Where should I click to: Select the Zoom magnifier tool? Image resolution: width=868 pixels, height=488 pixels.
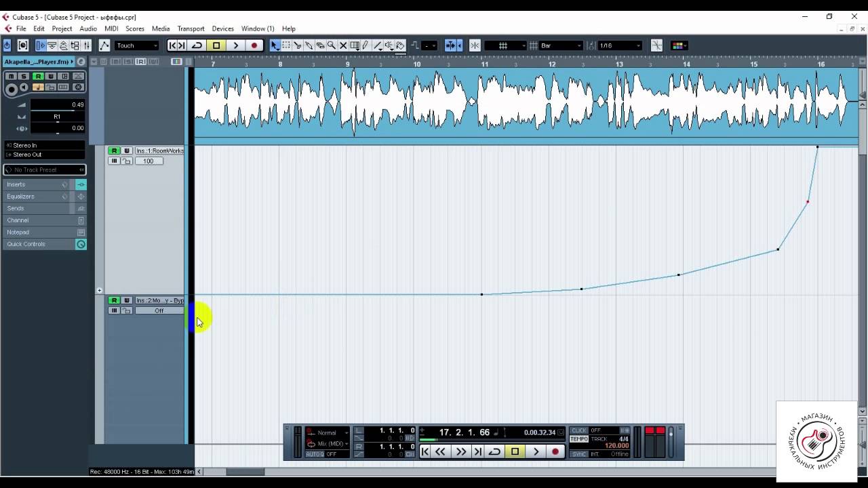coord(332,45)
